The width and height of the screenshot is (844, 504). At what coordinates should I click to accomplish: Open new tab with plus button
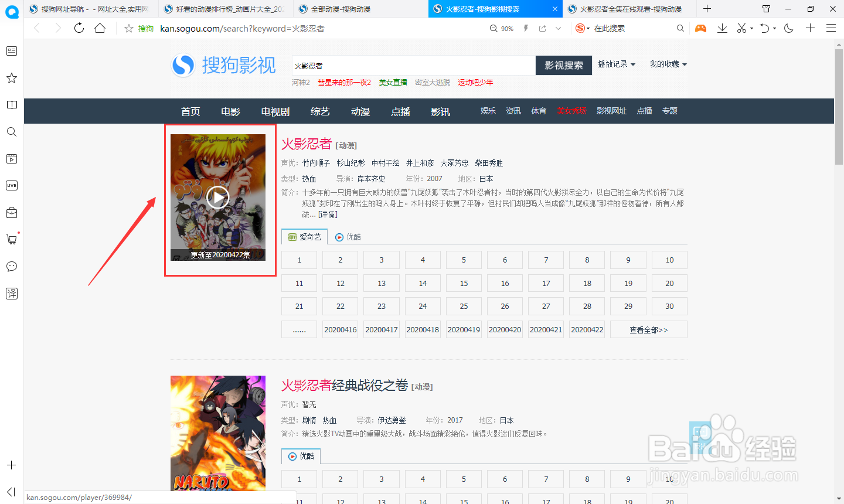coord(707,9)
